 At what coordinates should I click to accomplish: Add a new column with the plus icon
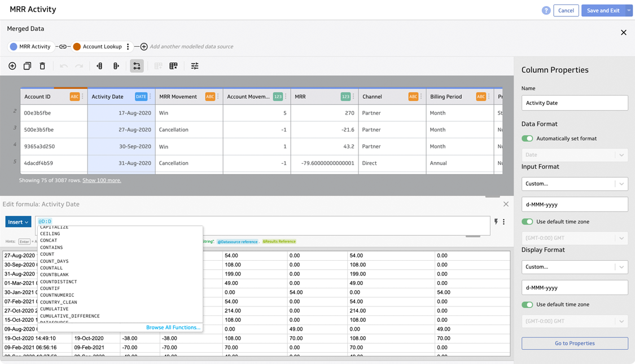click(x=12, y=66)
